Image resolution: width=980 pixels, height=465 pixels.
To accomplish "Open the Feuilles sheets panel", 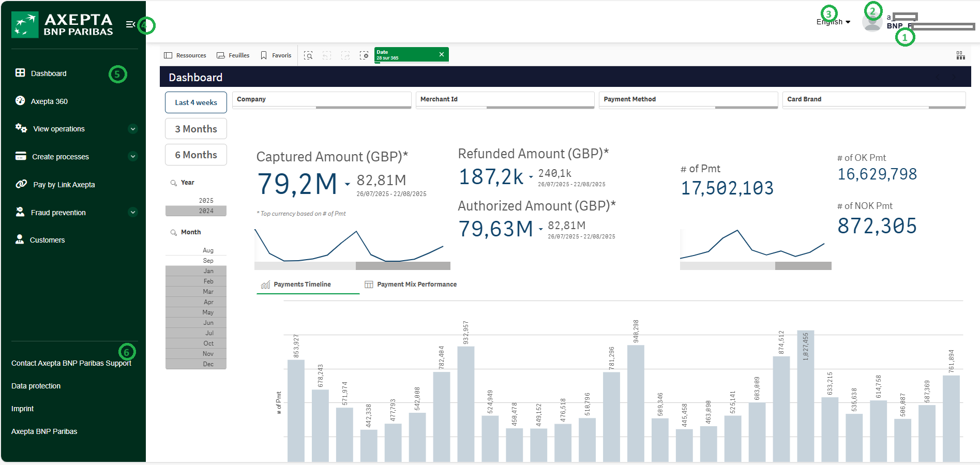I will pyautogui.click(x=233, y=55).
